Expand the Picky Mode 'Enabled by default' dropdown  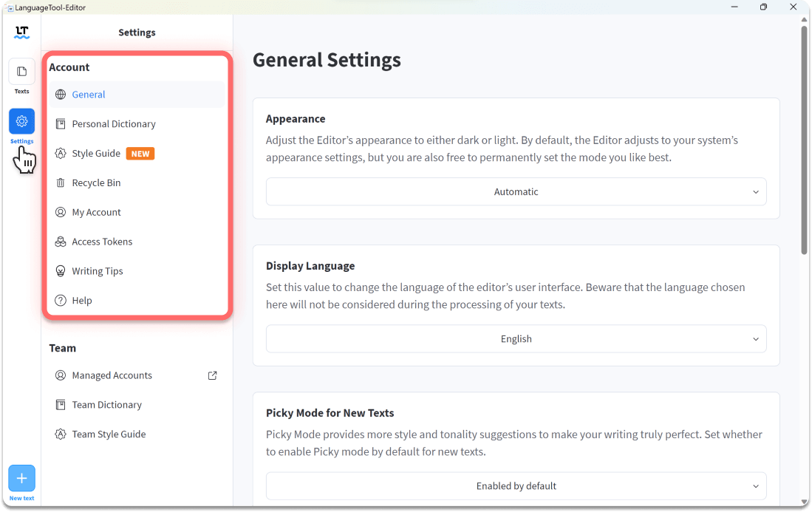pyautogui.click(x=516, y=486)
